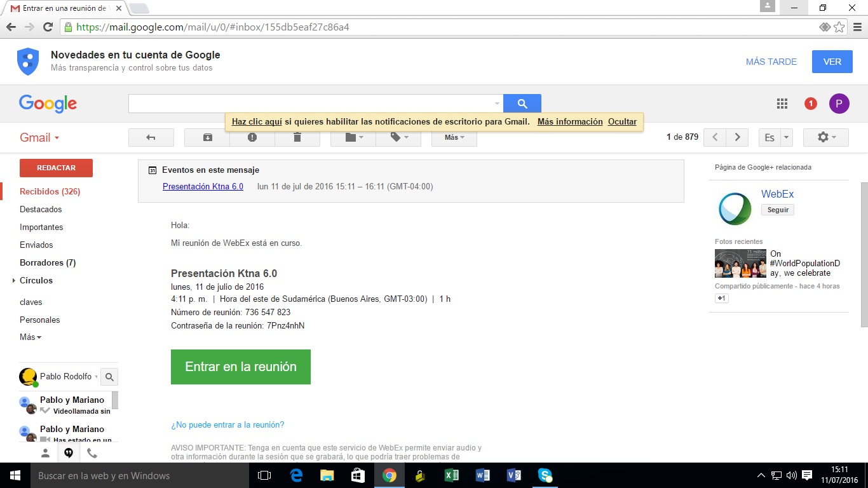Viewport: 868px width, 488px height.
Task: Select Recibidos (326) inbox folder
Action: [x=50, y=191]
